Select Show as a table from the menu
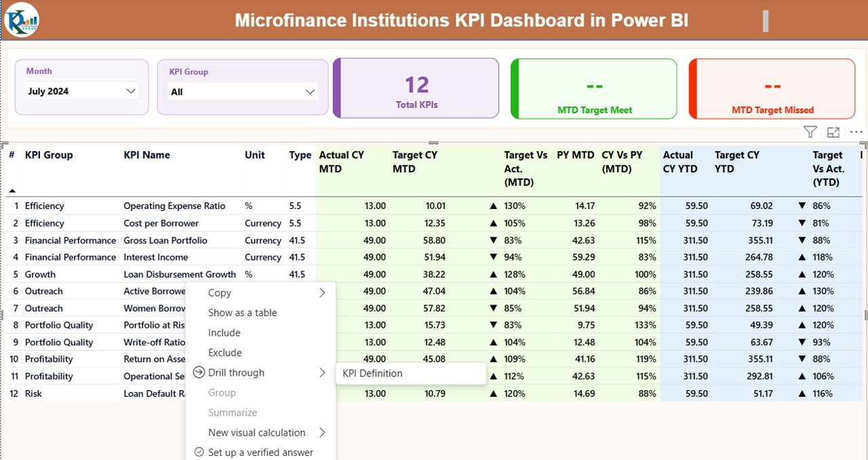The image size is (868, 460). [243, 313]
